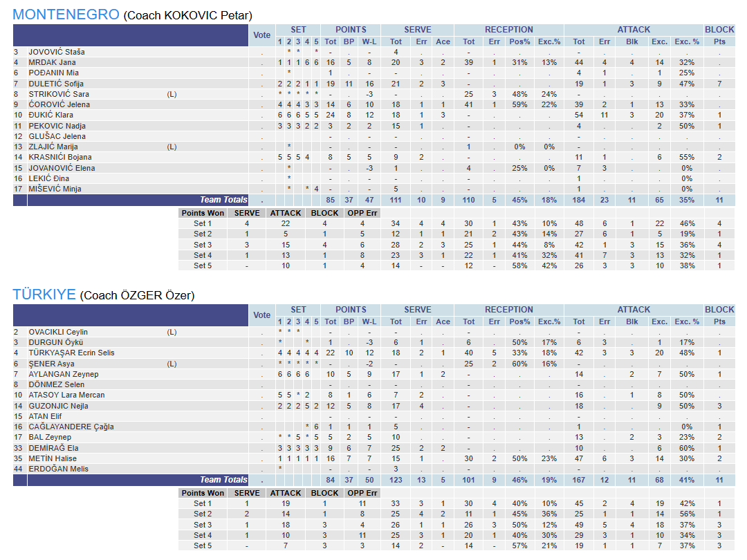Image resolution: width=747 pixels, height=560 pixels.
Task: Click on DULETIĆ Sofija's name
Action: [55, 84]
